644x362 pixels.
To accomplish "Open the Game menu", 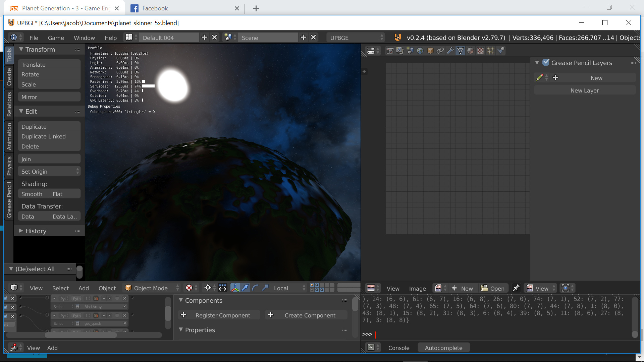I will 56,38.
